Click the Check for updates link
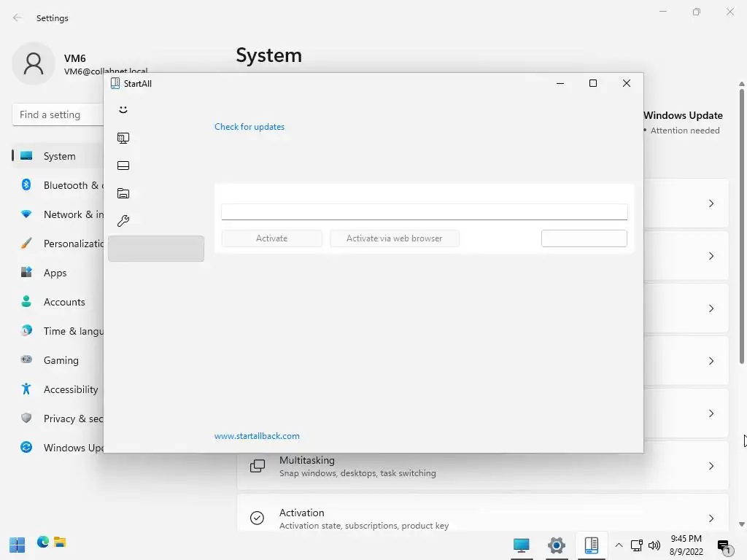The height and width of the screenshot is (560, 747). pyautogui.click(x=249, y=127)
